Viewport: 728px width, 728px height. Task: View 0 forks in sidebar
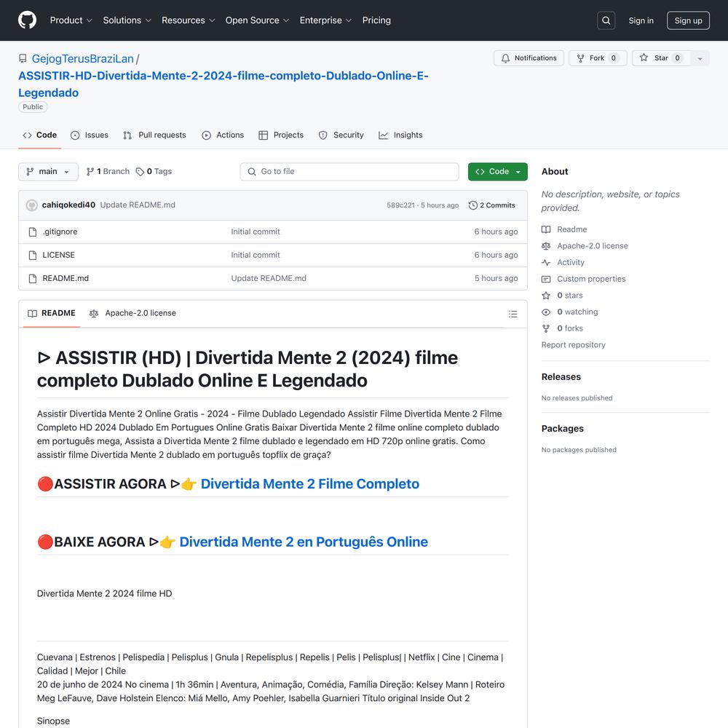pyautogui.click(x=562, y=328)
